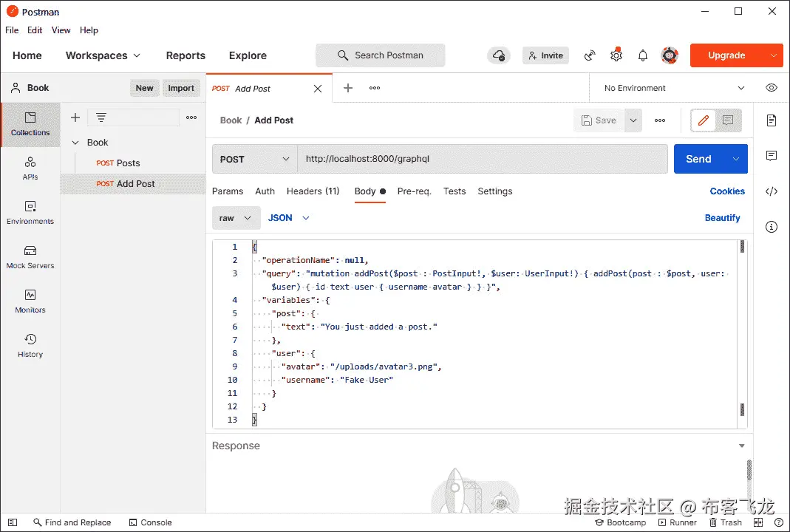Open the View menu
The width and height of the screenshot is (790, 532).
[61, 30]
